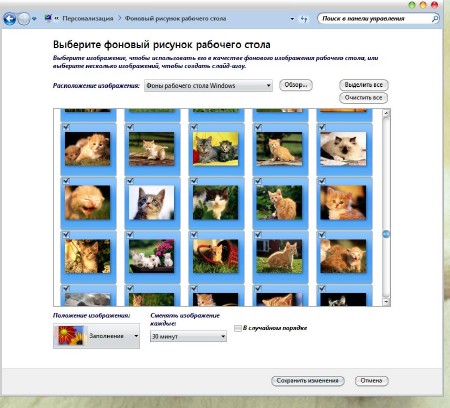Open the 30 минут interval dropdown
450x408 pixels.
[x=188, y=336]
